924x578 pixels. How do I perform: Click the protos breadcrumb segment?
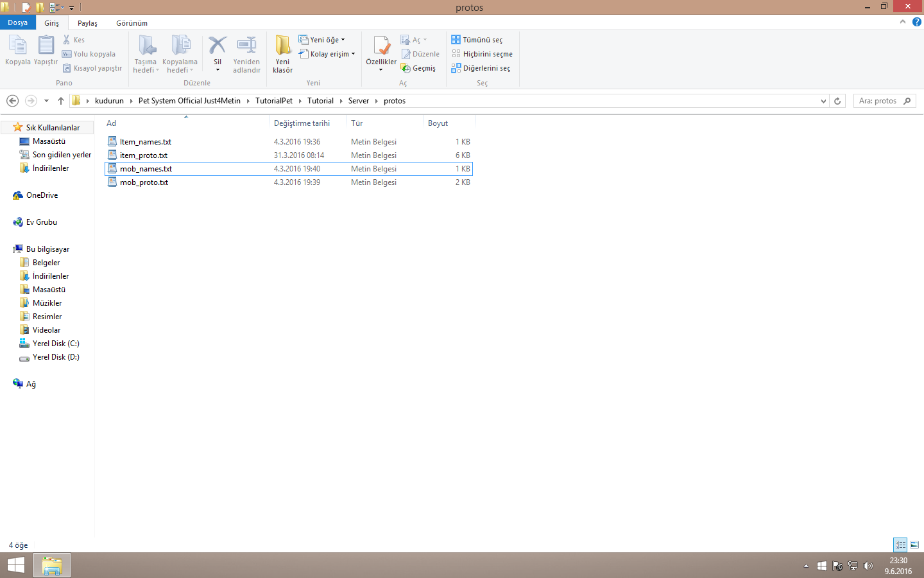pos(395,101)
